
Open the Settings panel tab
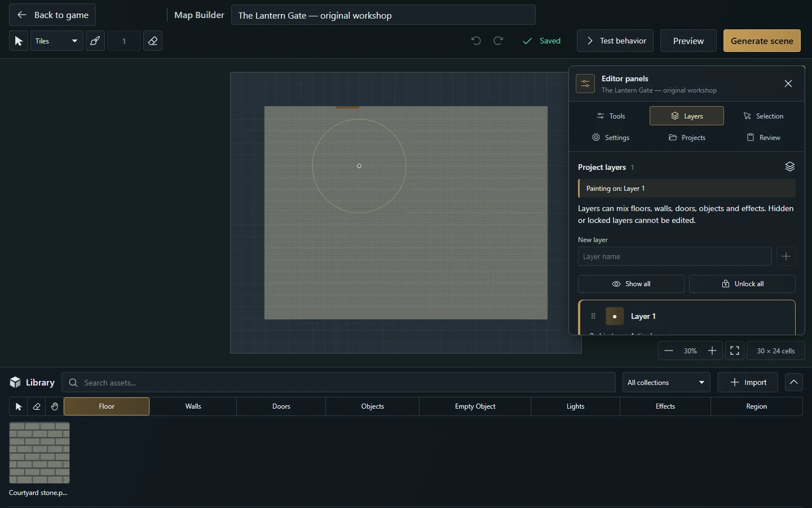[x=611, y=137]
